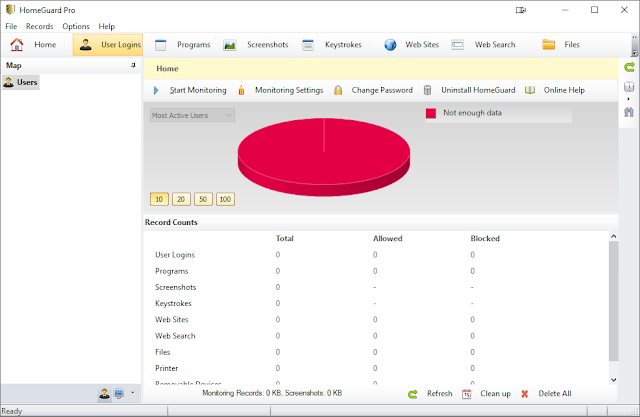Viewport: 640px width, 417px height.
Task: Open the Records menu
Action: (x=40, y=27)
